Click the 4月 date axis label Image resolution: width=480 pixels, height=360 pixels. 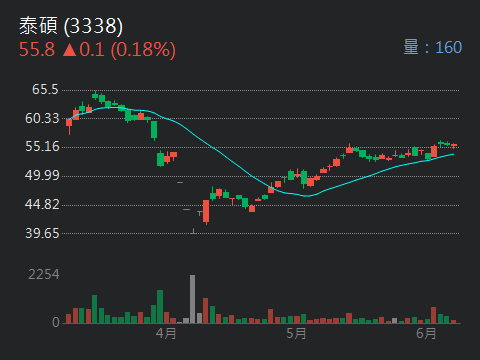tap(166, 333)
